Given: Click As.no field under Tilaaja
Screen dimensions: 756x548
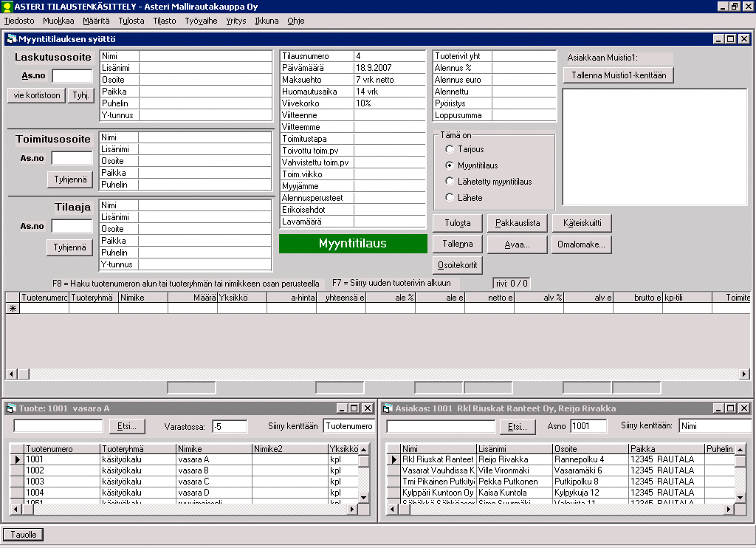Looking at the screenshot, I should click(x=72, y=226).
